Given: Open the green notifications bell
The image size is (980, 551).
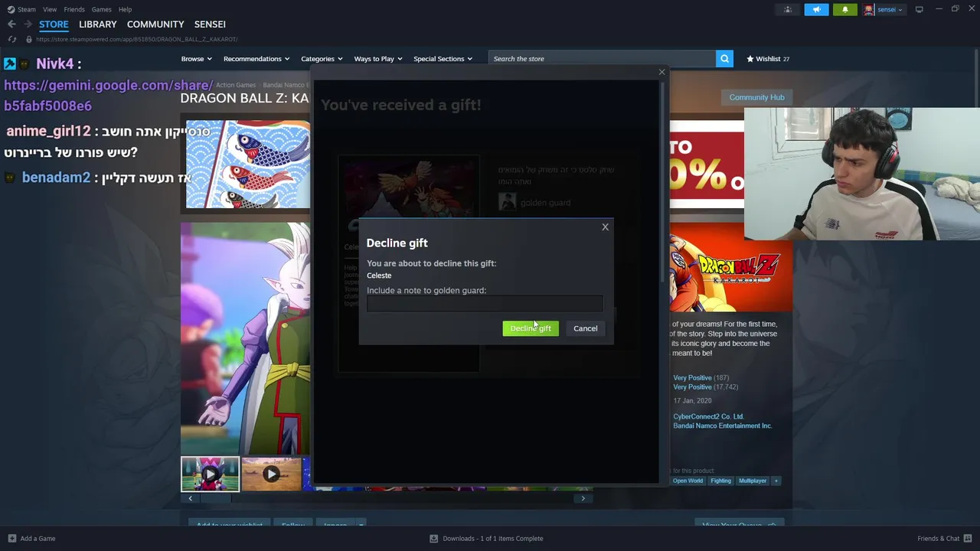Looking at the screenshot, I should (x=845, y=9).
